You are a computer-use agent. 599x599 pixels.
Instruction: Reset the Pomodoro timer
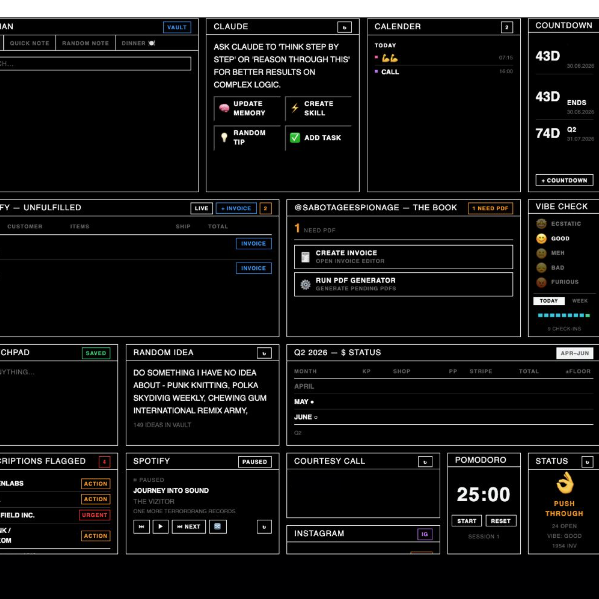click(501, 521)
